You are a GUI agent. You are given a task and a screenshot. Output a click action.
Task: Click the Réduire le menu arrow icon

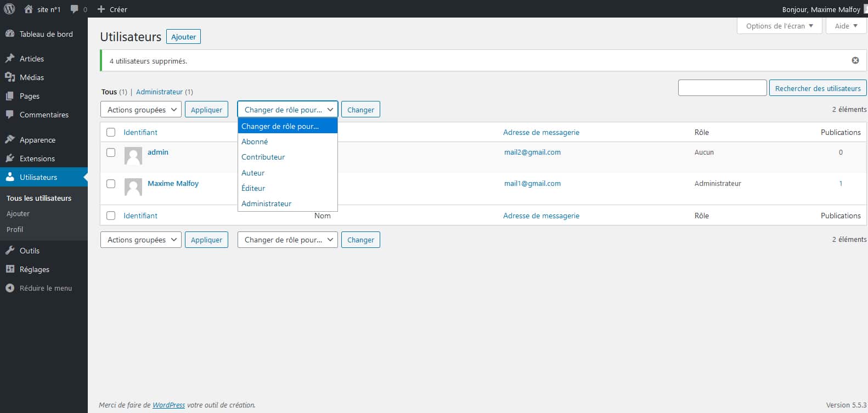10,288
